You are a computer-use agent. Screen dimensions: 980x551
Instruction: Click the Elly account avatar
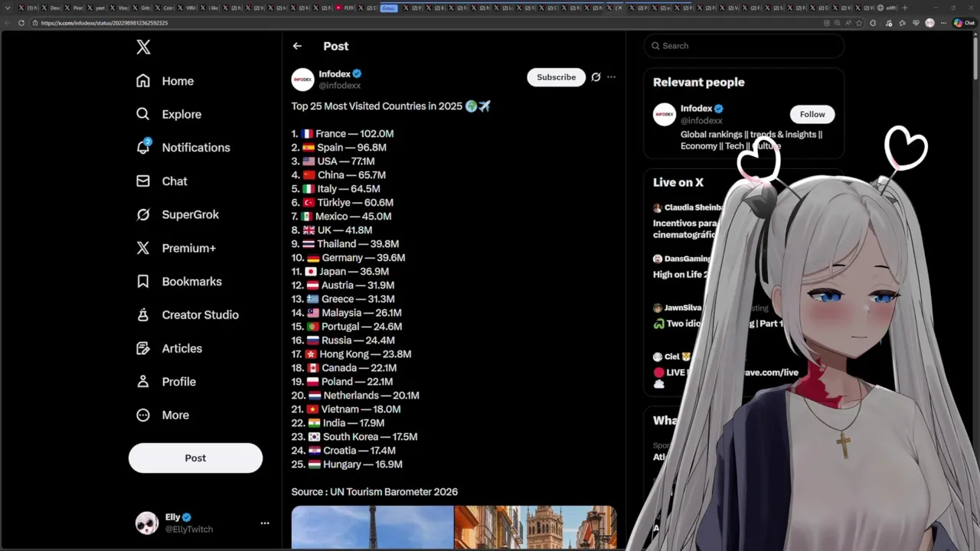(147, 523)
